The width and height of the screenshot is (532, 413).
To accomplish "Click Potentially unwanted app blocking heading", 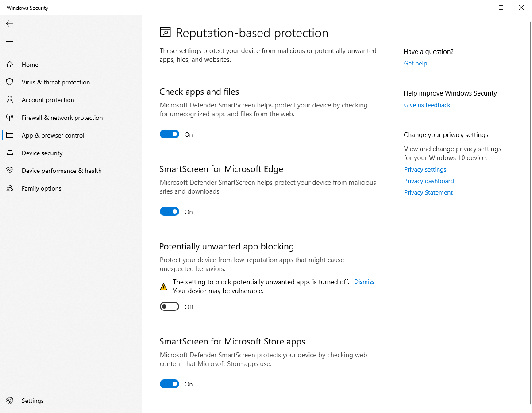I will pyautogui.click(x=227, y=246).
